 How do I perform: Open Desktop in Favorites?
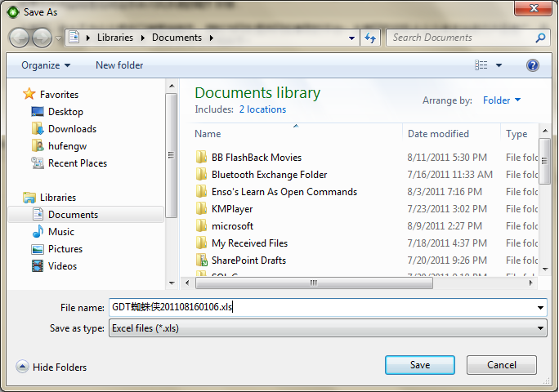(x=65, y=112)
